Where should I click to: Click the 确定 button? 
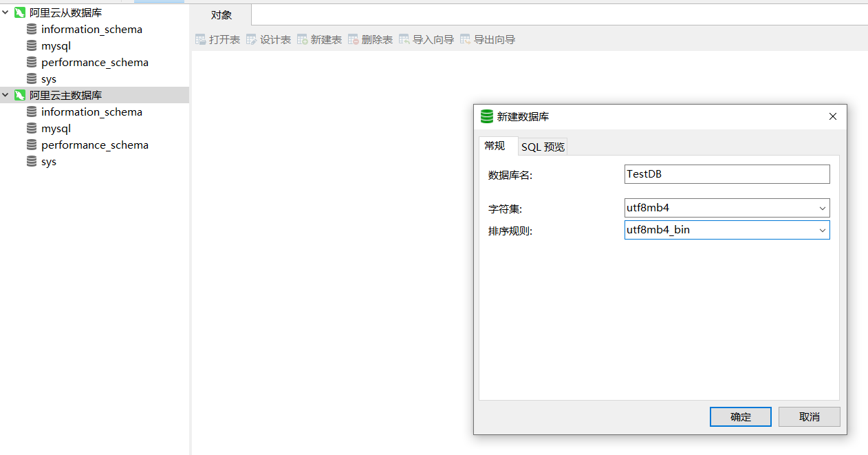740,416
